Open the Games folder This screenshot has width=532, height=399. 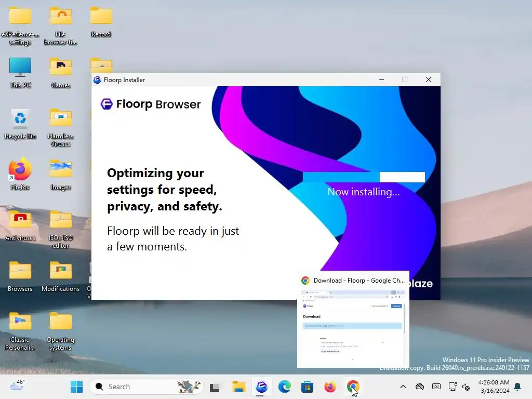60,73
